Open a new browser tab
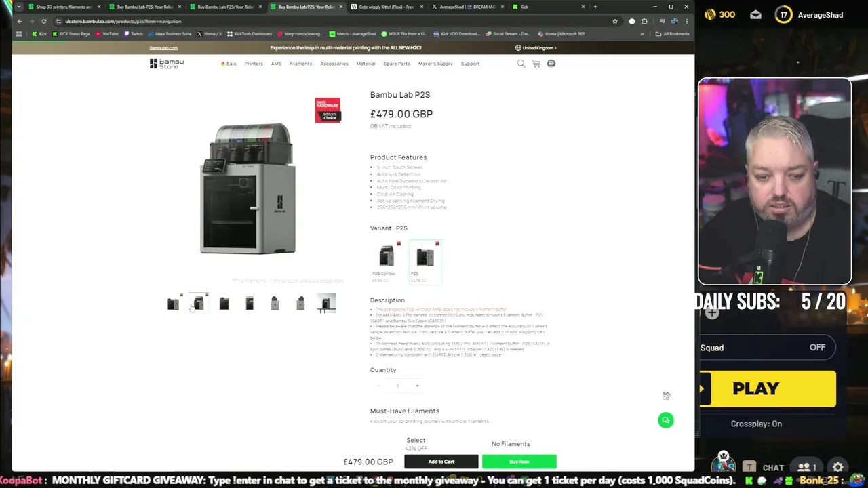The height and width of the screenshot is (488, 868). [x=595, y=7]
